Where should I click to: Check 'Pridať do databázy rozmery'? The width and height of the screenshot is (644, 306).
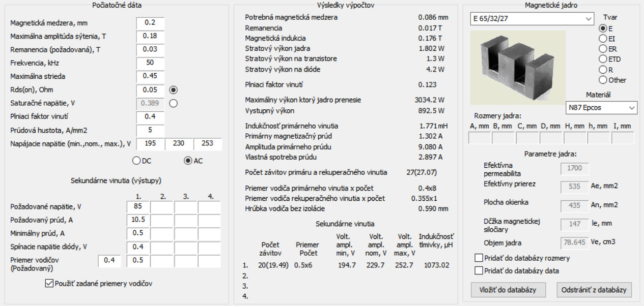point(479,258)
